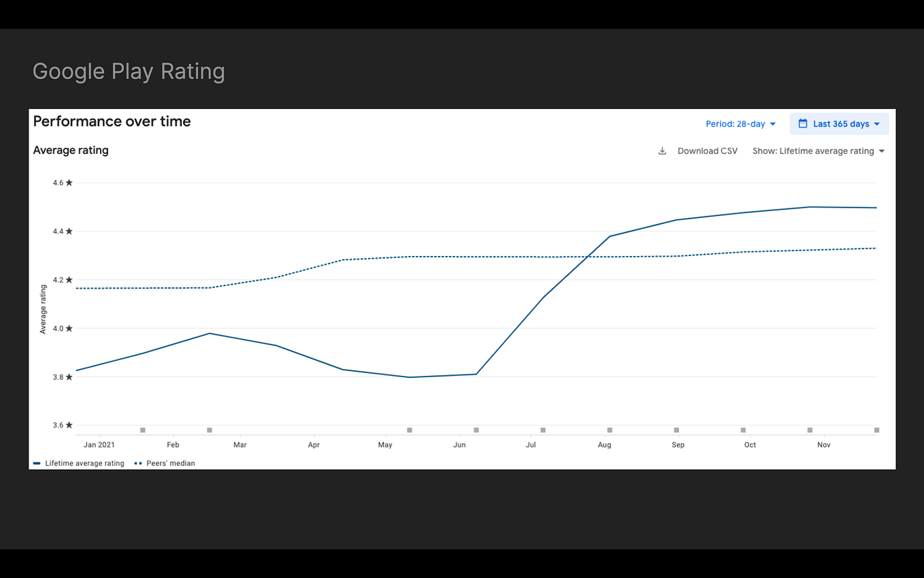Click the Download CSV text link
Screen dimensions: 924x578
(x=708, y=150)
